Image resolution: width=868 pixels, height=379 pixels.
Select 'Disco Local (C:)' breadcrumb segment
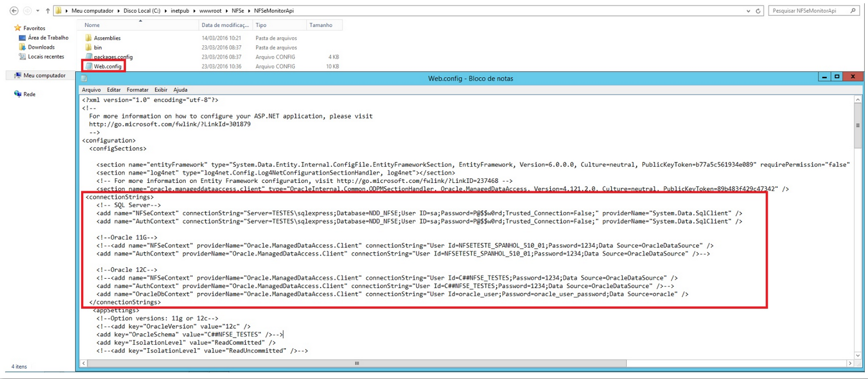pos(143,10)
